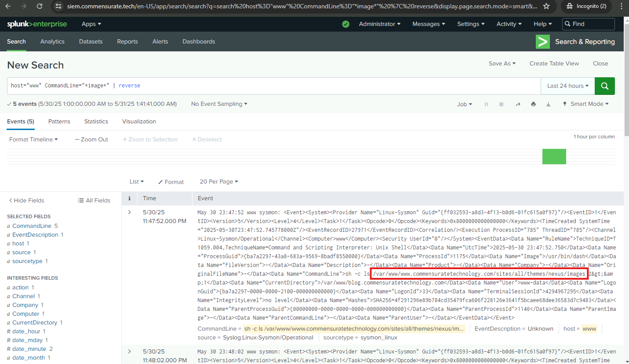Viewport: 629px width, 364px height.
Task: Open the All Fields link
Action: pyautogui.click(x=94, y=201)
